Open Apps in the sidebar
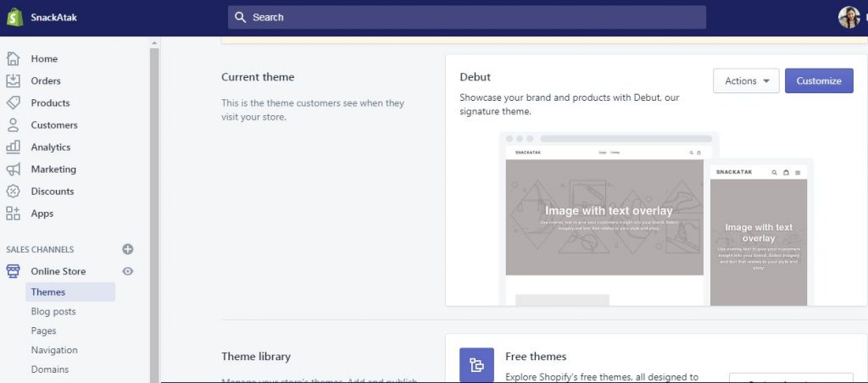The image size is (868, 383). click(42, 214)
